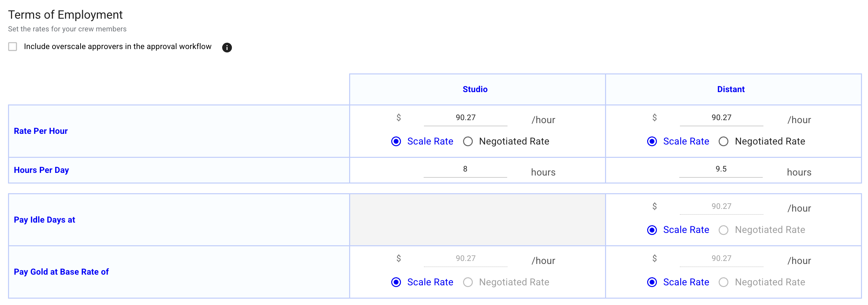
Task: Click the Pay Idle Days at label
Action: pos(44,220)
